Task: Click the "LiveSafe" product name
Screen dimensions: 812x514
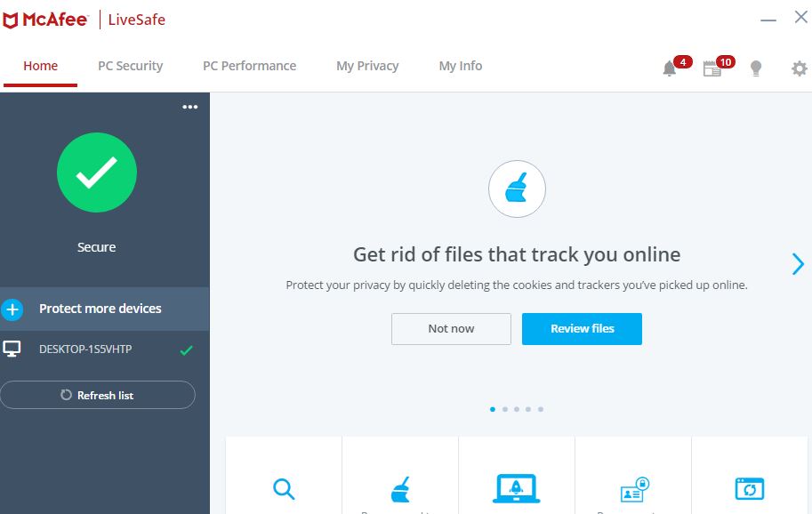Action: (x=137, y=20)
